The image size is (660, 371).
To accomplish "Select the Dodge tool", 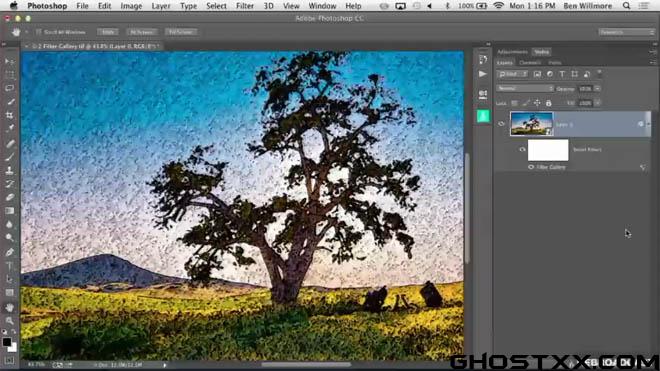I will pos(9,238).
